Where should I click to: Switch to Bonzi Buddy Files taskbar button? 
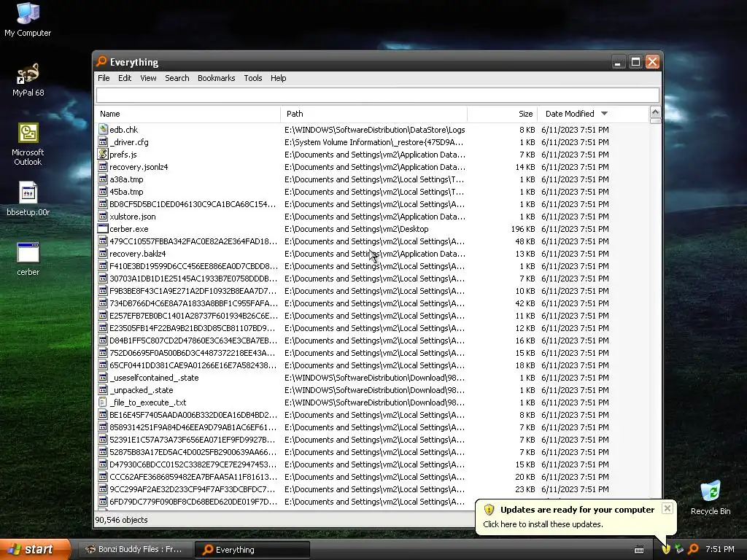coord(135,550)
